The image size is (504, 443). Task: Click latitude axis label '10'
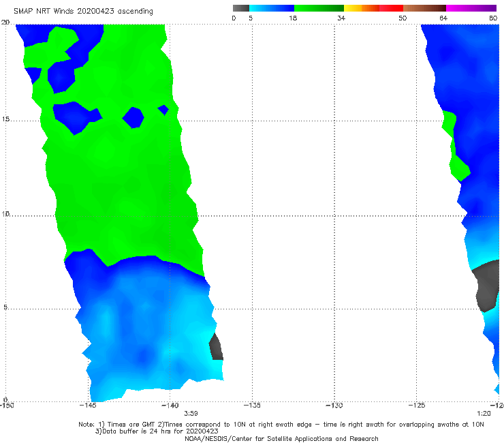pos(5,213)
